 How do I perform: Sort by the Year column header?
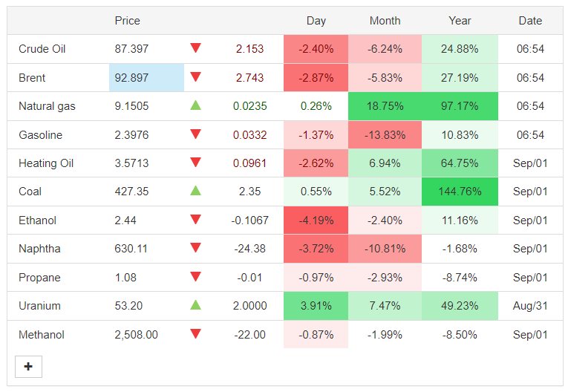point(460,21)
